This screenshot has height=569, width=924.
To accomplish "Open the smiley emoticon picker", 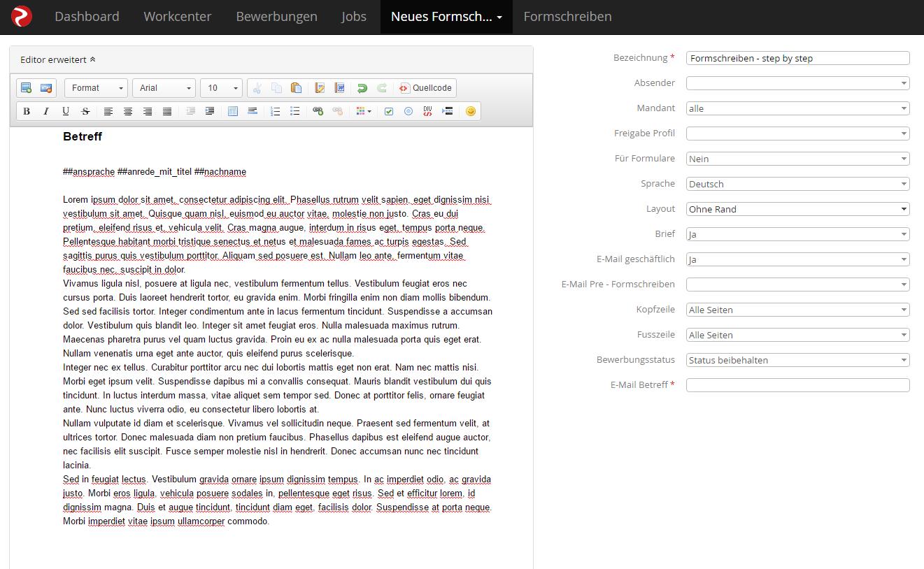I will (x=471, y=111).
